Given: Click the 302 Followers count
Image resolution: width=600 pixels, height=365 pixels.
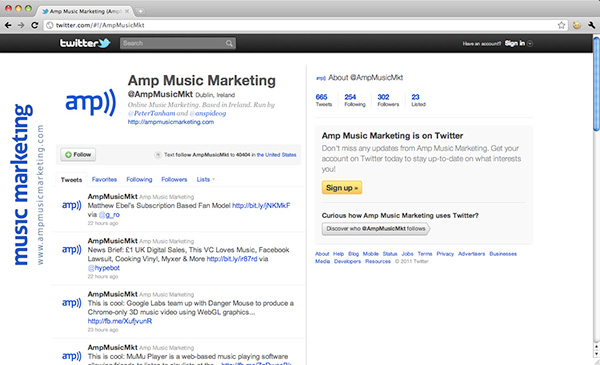Looking at the screenshot, I should [388, 100].
